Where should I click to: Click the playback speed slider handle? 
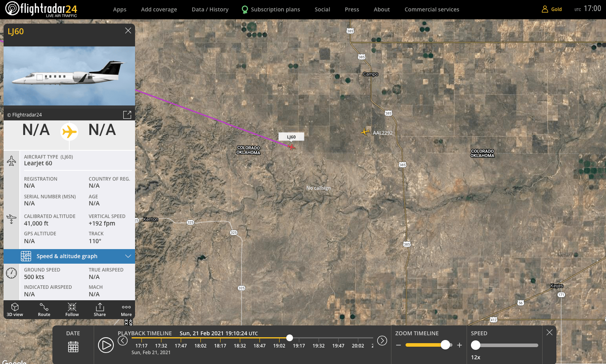tap(476, 345)
